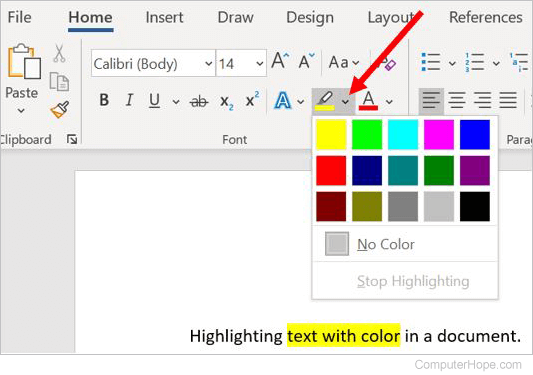Image resolution: width=533 pixels, height=375 pixels.
Task: Pick the turquoise highlight swatch
Action: [x=403, y=134]
